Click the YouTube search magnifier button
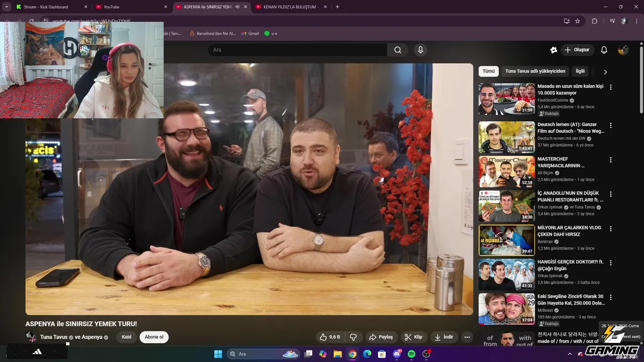This screenshot has height=362, width=644. tap(398, 50)
